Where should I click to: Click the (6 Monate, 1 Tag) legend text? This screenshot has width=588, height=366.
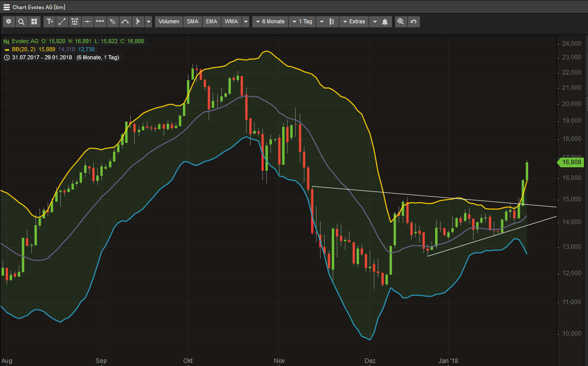point(98,57)
